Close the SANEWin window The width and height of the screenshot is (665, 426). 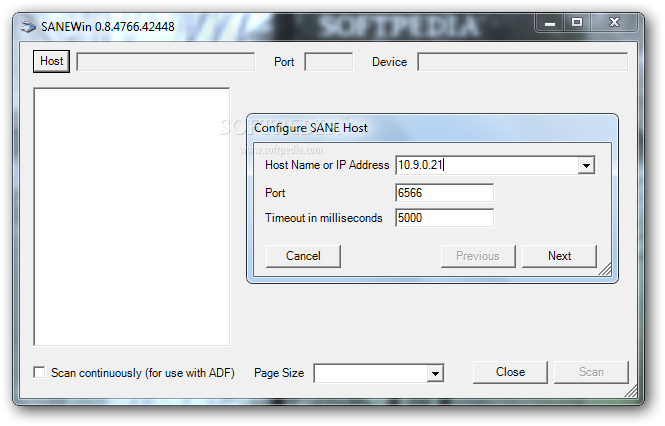(x=614, y=22)
